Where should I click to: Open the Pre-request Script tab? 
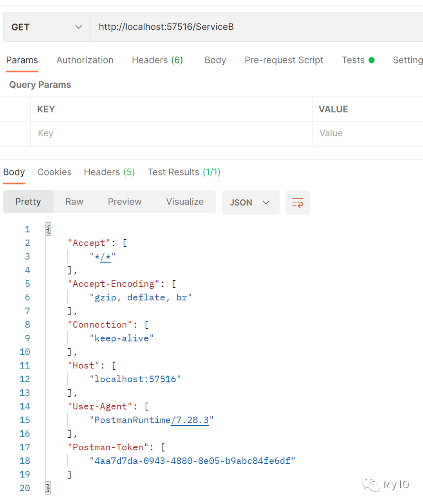[x=284, y=60]
